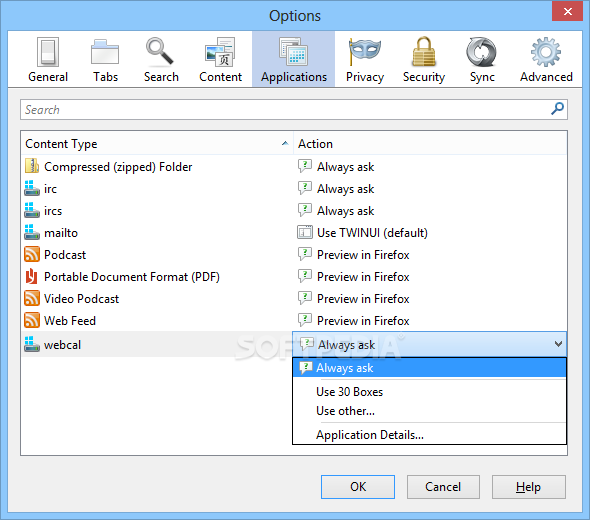Image resolution: width=590 pixels, height=520 pixels.
Task: Select Portable Document Format (PDF) row
Action: 294,277
